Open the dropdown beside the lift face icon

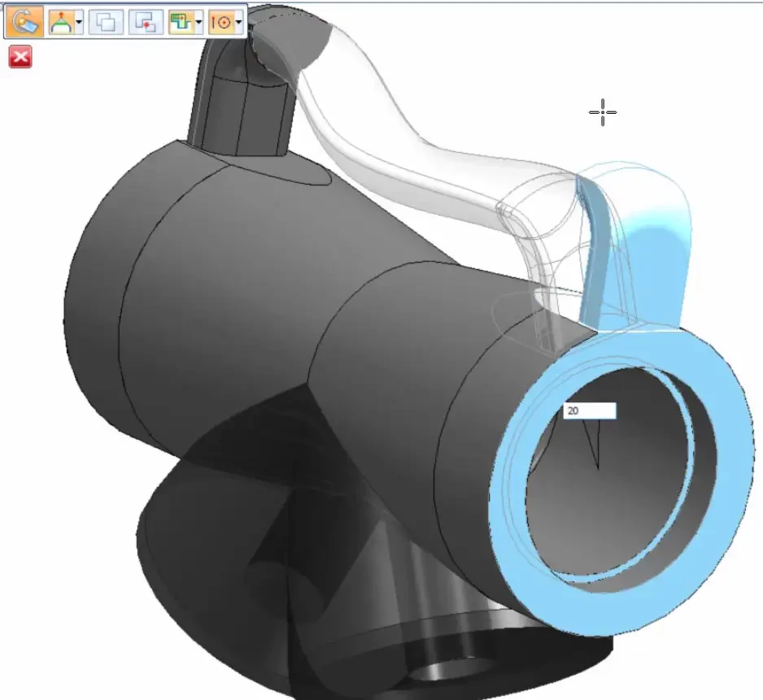click(x=79, y=22)
